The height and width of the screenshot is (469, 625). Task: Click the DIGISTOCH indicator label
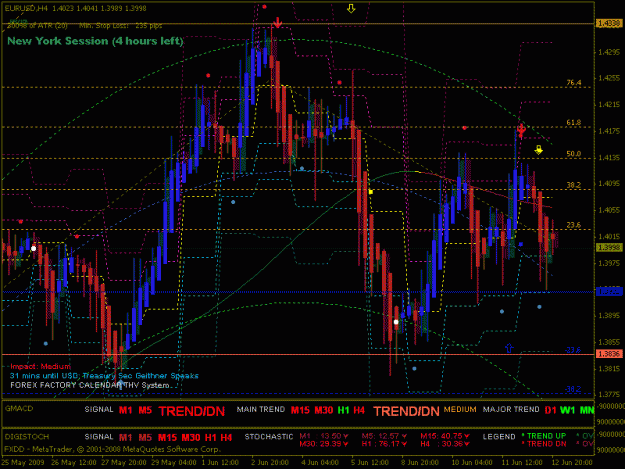coord(27,437)
